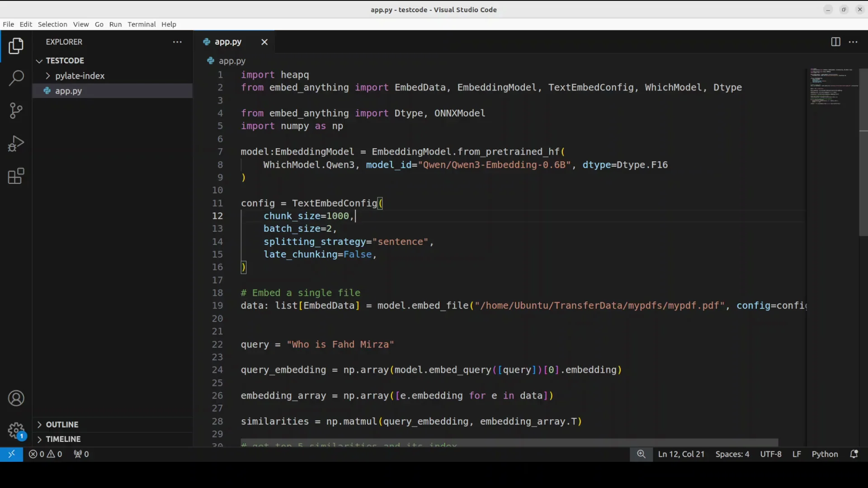Open the Manage gear settings icon

(x=16, y=430)
